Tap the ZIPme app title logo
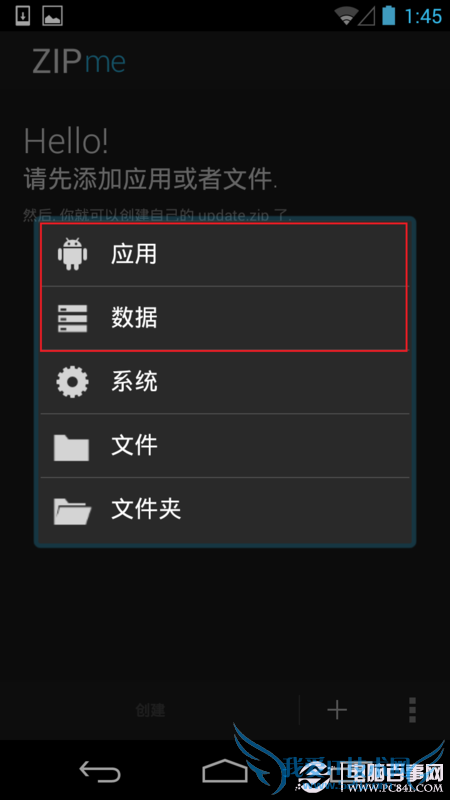450x800 pixels. click(79, 62)
